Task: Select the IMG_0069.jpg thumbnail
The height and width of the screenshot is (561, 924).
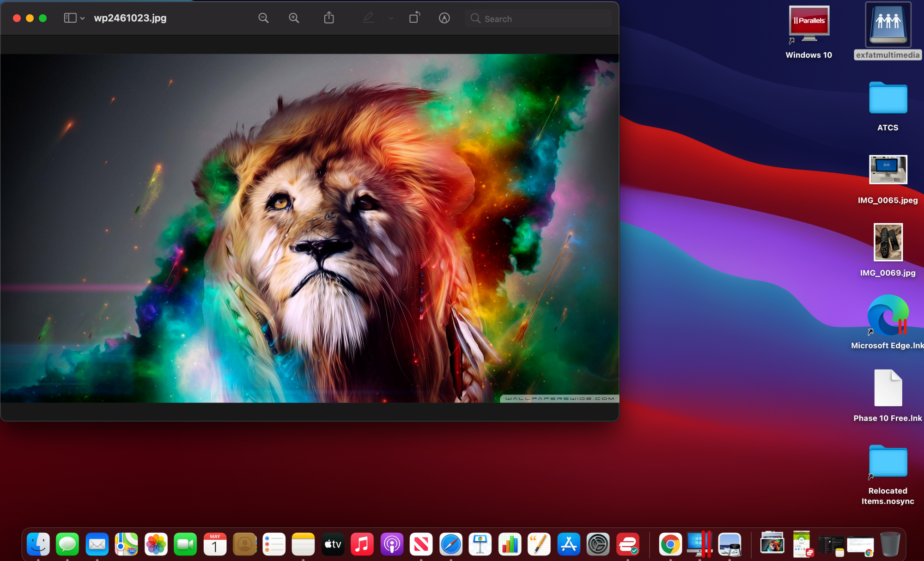Action: coord(888,242)
